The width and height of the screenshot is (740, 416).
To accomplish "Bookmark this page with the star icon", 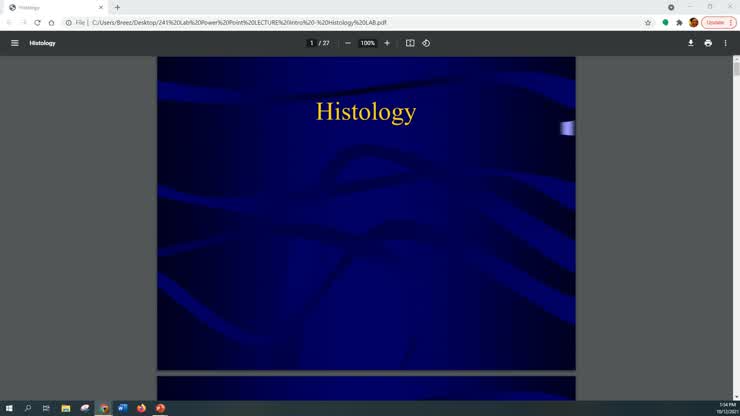I will (648, 22).
